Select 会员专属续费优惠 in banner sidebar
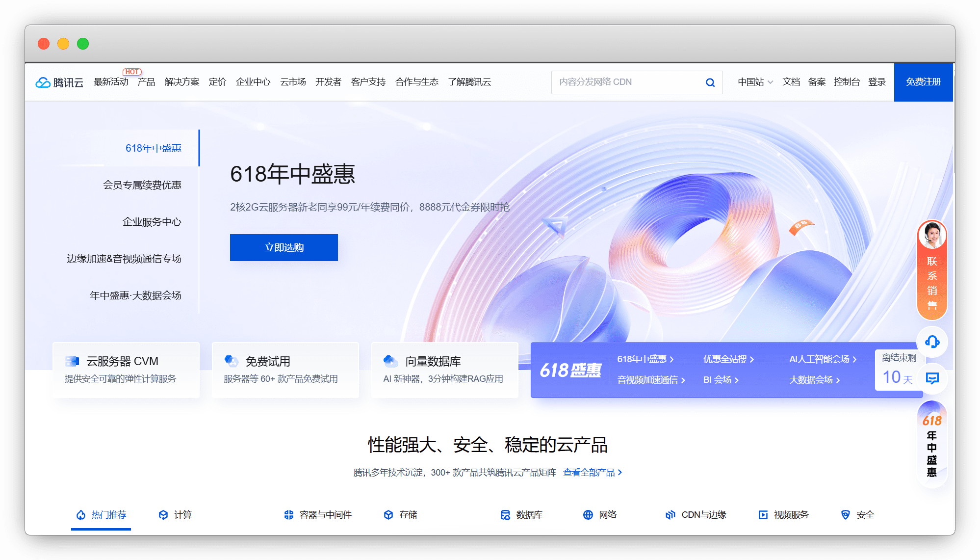 click(142, 185)
